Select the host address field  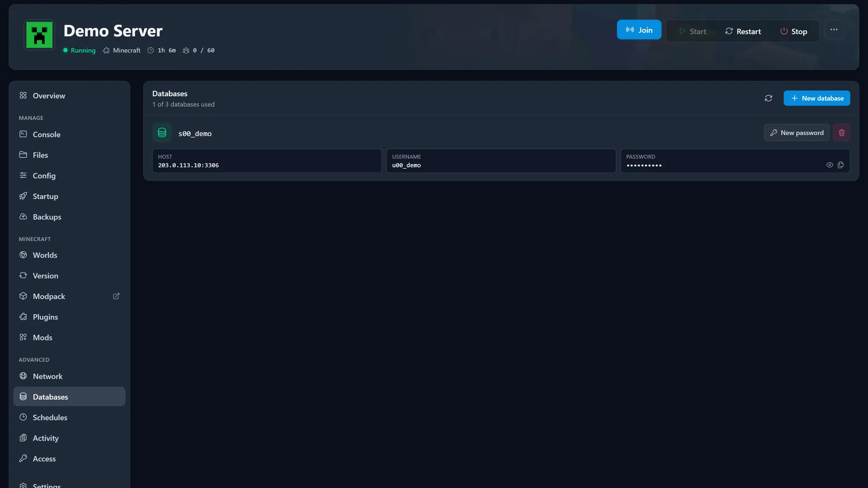(x=267, y=161)
